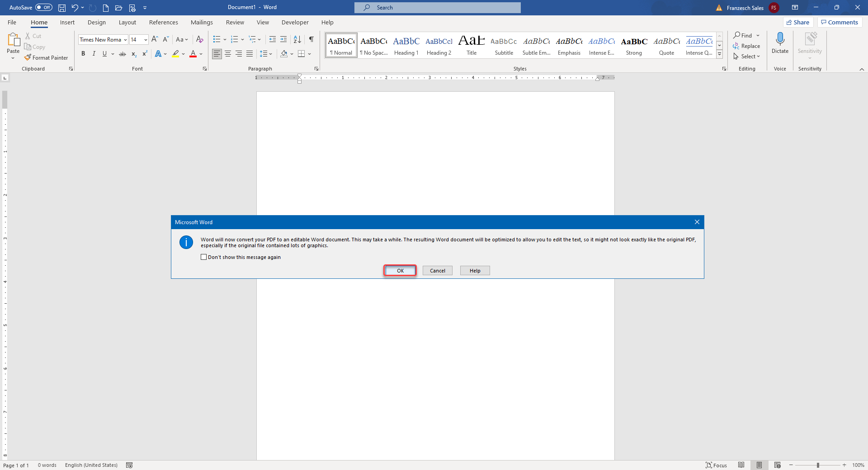Open the font name dropdown

125,40
